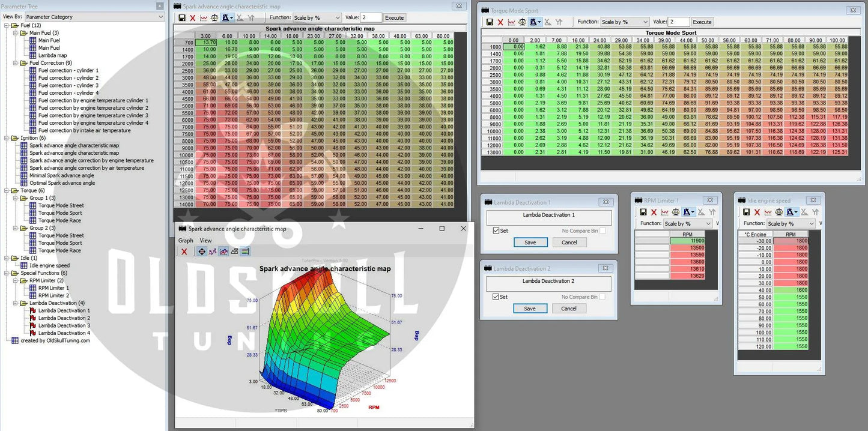This screenshot has width=868, height=431.
Task: Click red X icon in Idle engine speed toolbar
Action: (757, 212)
